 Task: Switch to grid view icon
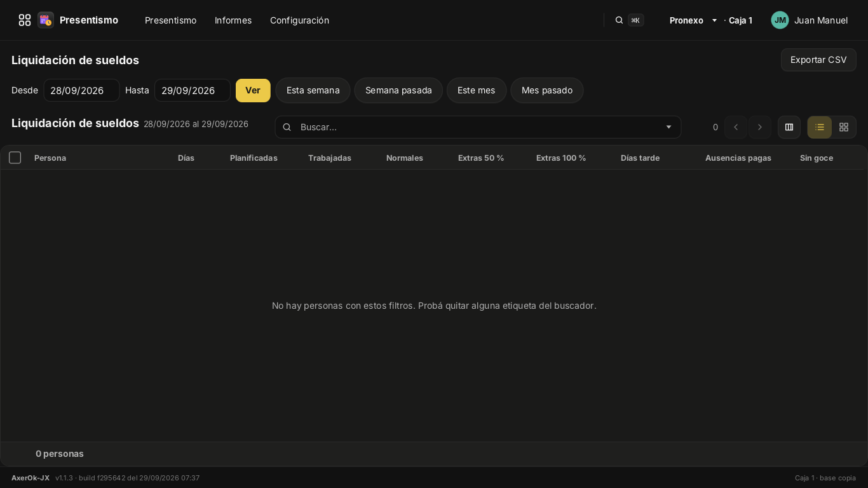(x=844, y=127)
